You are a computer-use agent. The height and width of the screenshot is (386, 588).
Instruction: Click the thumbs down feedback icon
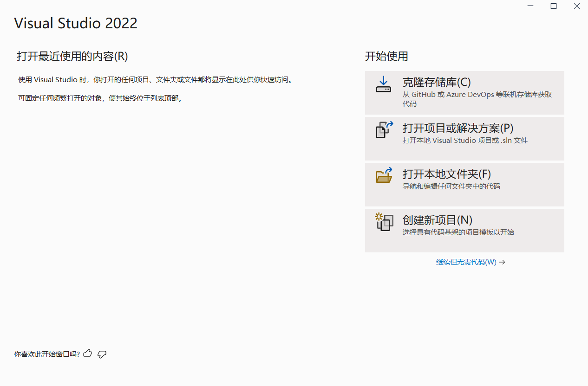click(102, 354)
